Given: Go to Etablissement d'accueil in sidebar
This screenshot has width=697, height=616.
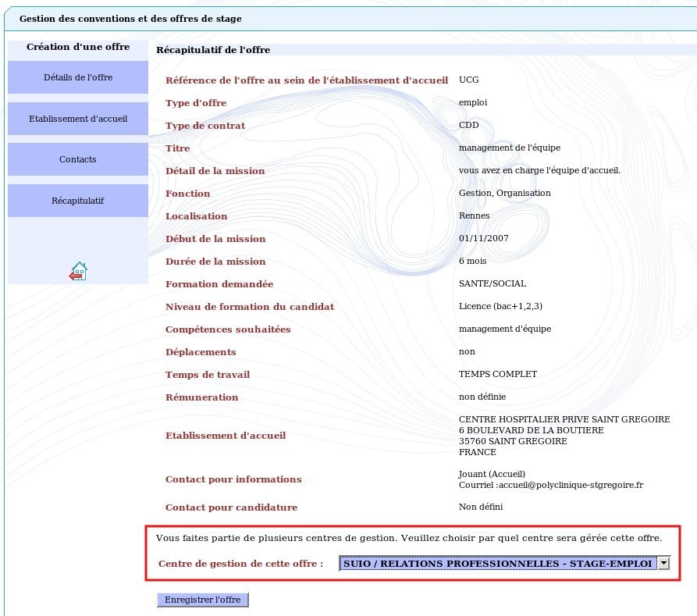Looking at the screenshot, I should [78, 119].
